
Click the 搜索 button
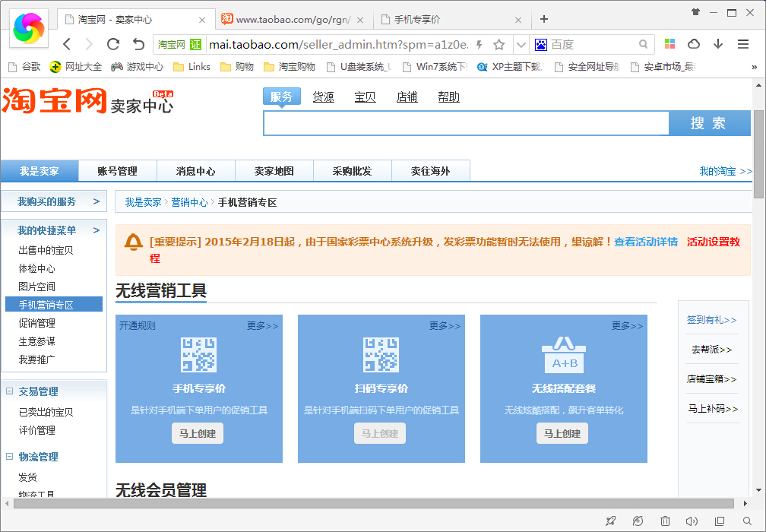709,123
